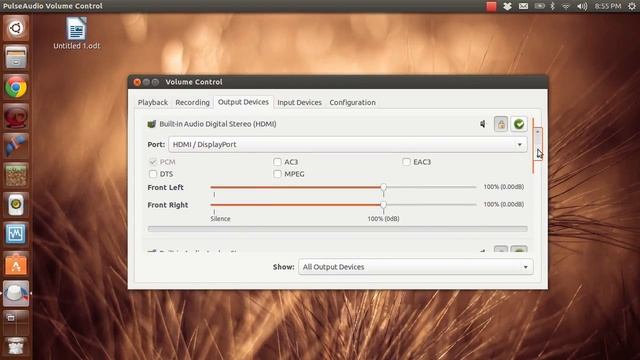Open the Files manager in the launcher

(x=16, y=58)
